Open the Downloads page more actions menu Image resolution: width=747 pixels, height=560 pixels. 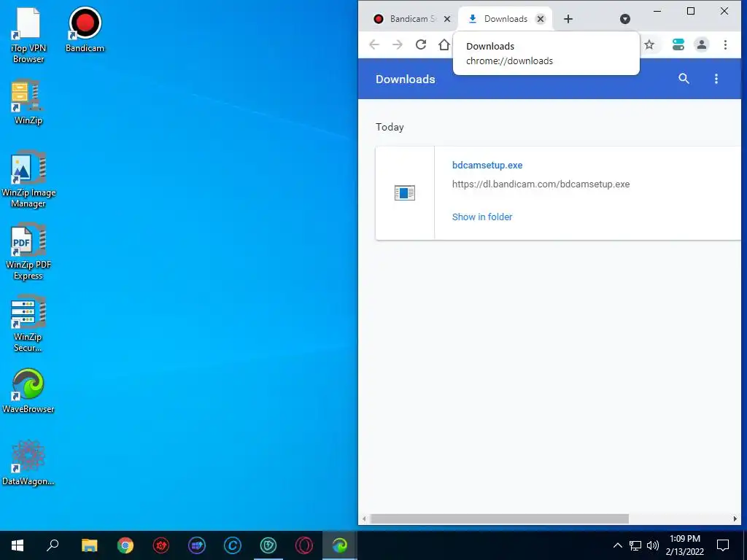pos(716,79)
